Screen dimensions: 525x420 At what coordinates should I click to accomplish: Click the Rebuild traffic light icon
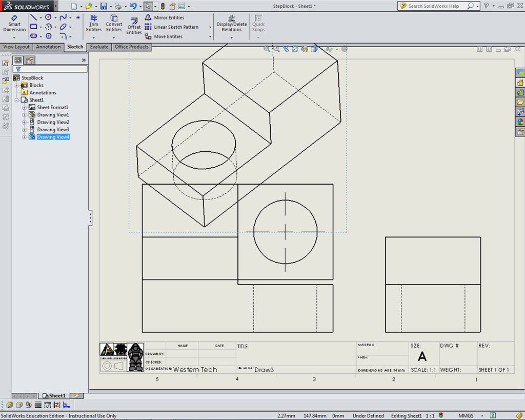click(x=163, y=6)
